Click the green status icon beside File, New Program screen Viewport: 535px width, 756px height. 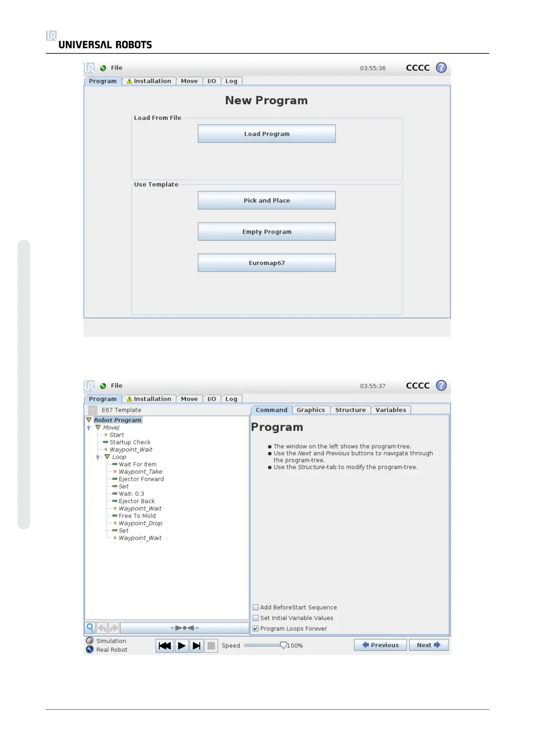coord(103,68)
